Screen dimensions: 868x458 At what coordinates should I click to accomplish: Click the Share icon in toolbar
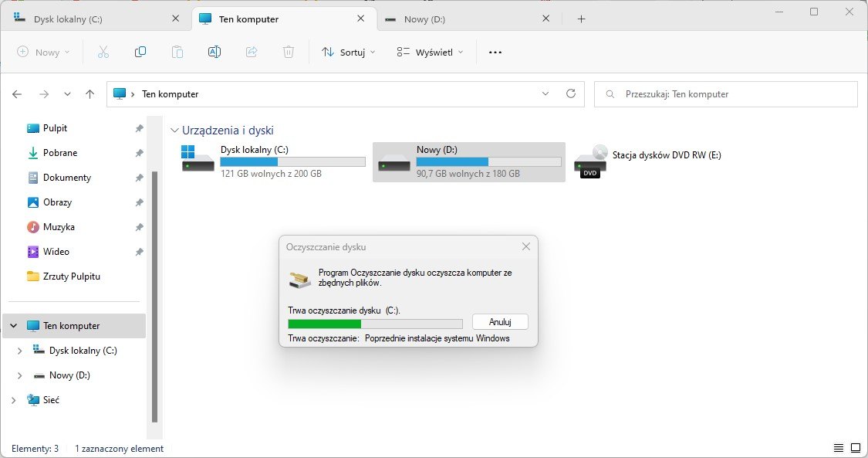coord(252,52)
